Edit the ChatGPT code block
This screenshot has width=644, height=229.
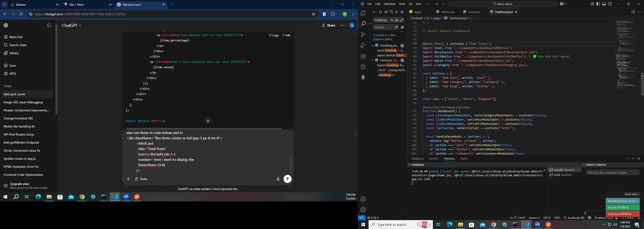click(x=286, y=35)
